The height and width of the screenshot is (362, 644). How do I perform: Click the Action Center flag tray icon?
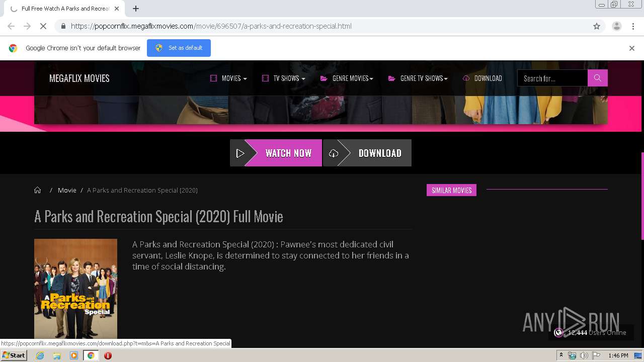click(x=596, y=355)
